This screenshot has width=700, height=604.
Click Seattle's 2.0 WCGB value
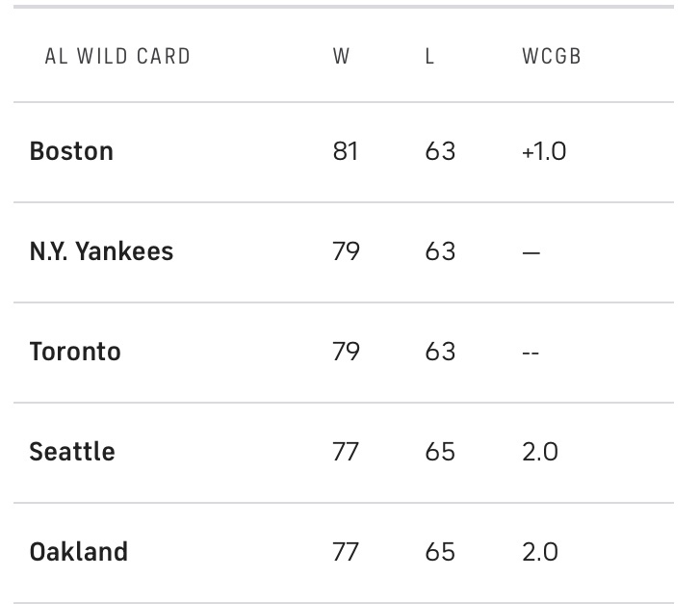540,452
